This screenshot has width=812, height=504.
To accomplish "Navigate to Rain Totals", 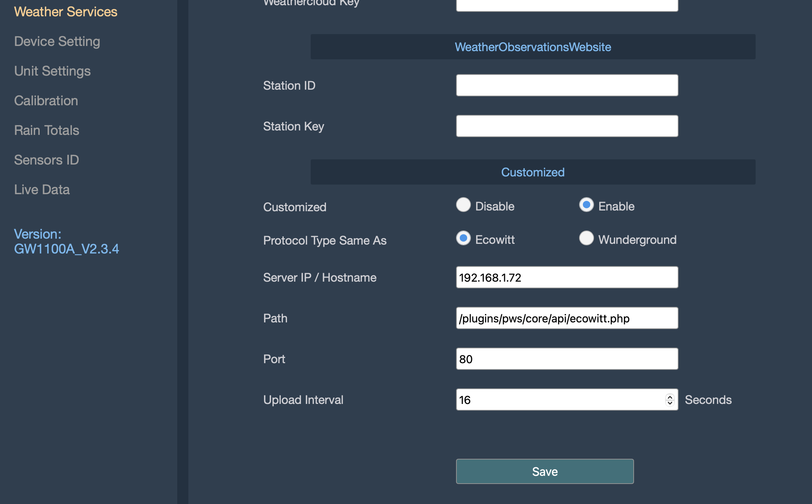I will (x=47, y=130).
